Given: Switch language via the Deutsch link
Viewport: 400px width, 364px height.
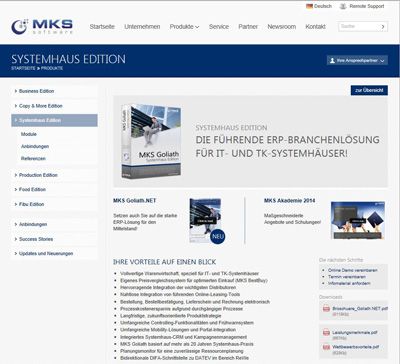Looking at the screenshot, I should 323,6.
